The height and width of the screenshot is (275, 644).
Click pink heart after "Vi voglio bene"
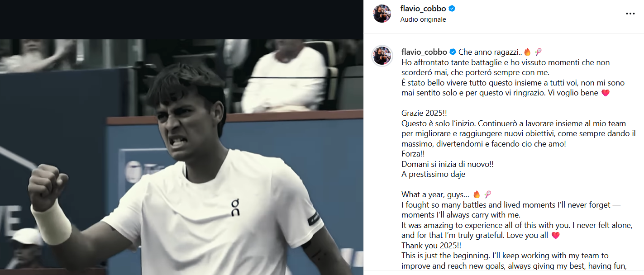coord(605,93)
